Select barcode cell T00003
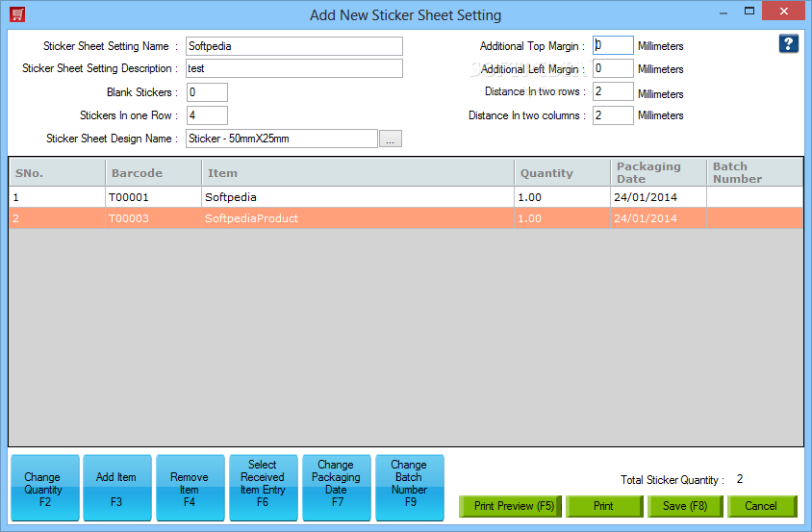Viewport: 812px width, 532px height. click(x=153, y=218)
